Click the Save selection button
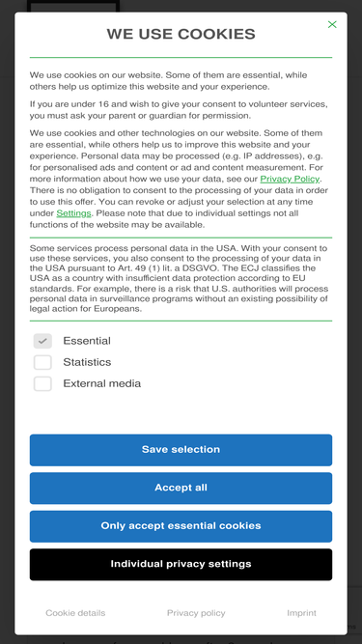 pos(181,450)
